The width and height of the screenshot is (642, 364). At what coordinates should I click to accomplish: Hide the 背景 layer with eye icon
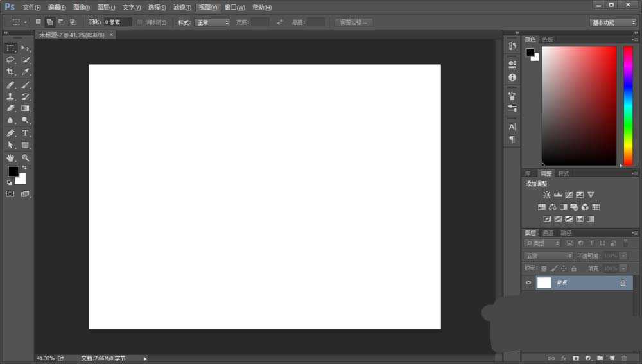(x=528, y=282)
